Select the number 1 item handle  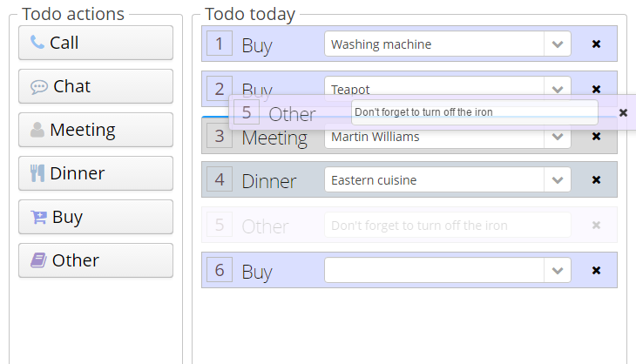(x=220, y=44)
